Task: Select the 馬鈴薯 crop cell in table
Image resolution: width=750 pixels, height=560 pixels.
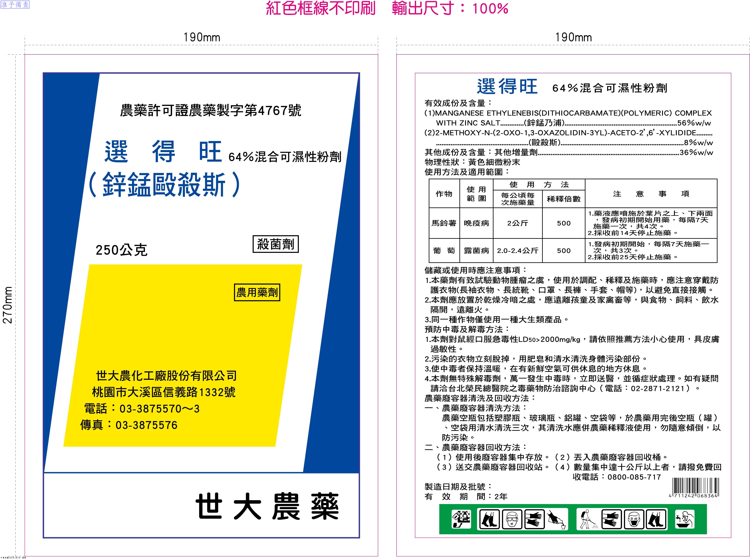Action: pyautogui.click(x=444, y=223)
